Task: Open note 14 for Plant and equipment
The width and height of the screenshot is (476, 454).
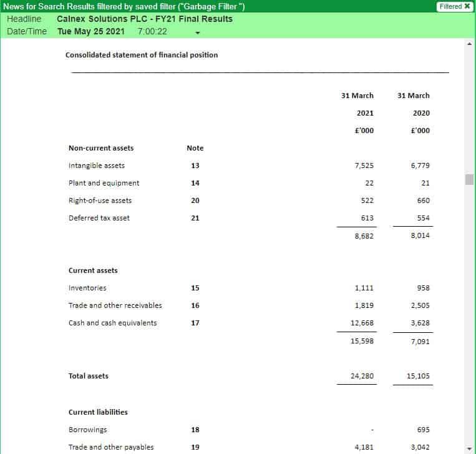Action: click(195, 183)
